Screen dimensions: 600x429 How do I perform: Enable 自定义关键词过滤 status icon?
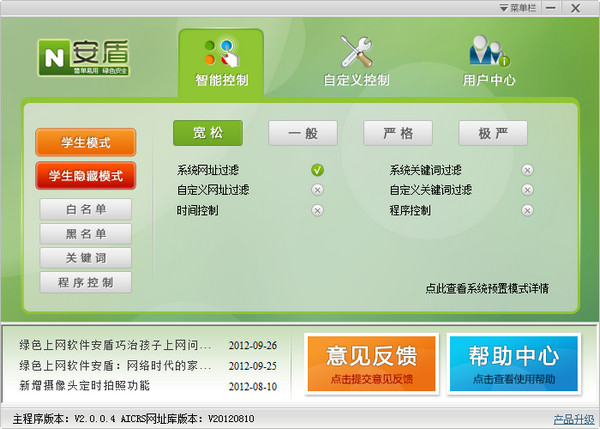527,190
